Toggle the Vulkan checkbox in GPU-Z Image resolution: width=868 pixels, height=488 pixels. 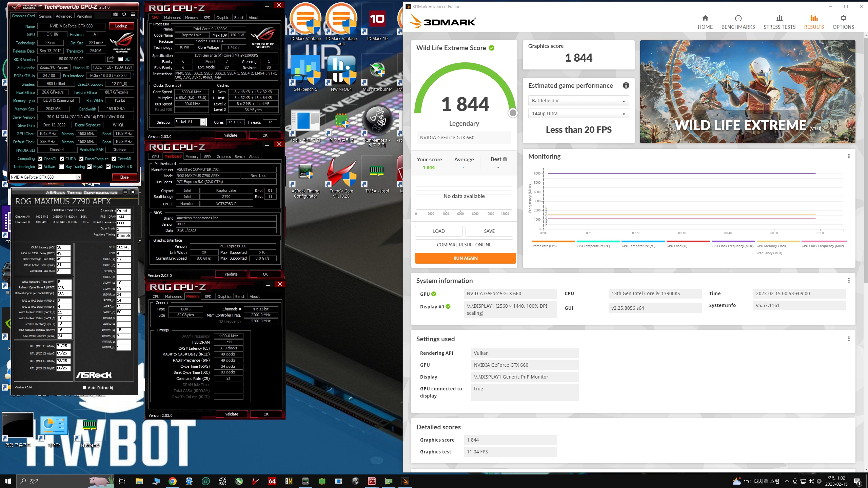click(40, 167)
